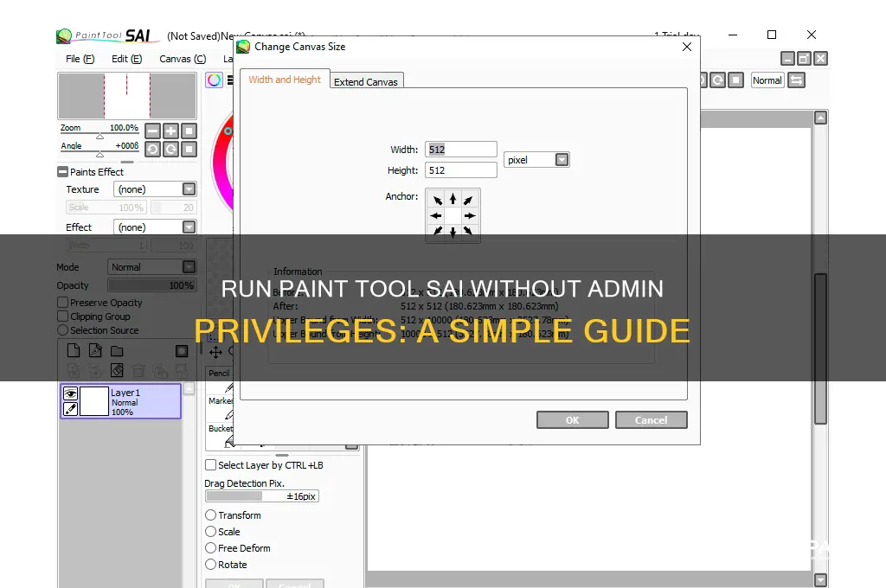Rotate view counterclockwise in navigator panel
The height and width of the screenshot is (588, 886).
[x=152, y=149]
